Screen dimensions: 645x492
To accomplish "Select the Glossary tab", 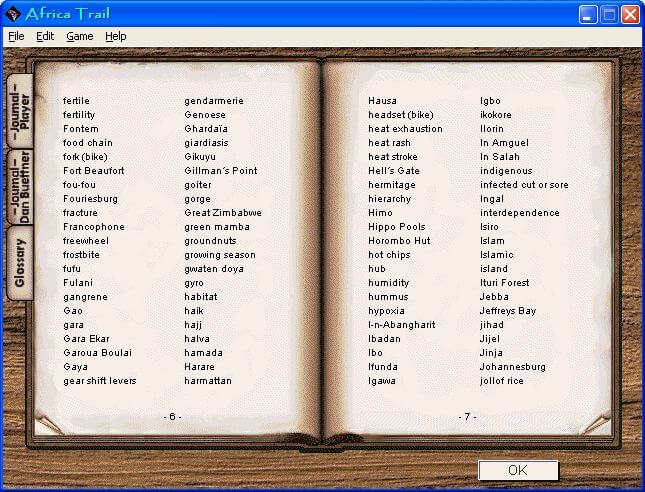I will 20,262.
